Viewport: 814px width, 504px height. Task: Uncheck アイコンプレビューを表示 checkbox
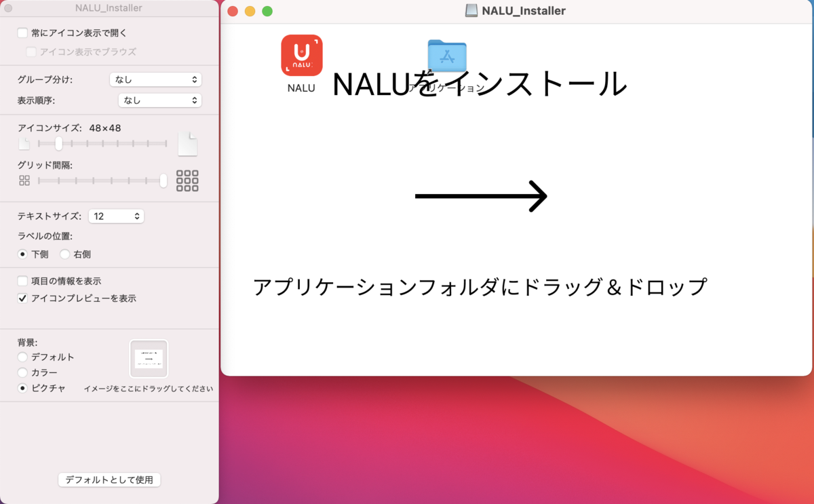23,298
